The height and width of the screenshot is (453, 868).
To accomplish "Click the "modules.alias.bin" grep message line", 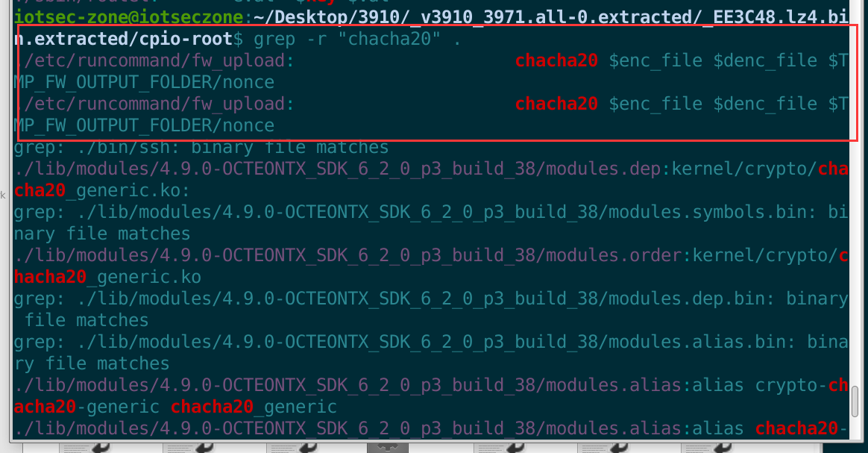I will 431,342.
